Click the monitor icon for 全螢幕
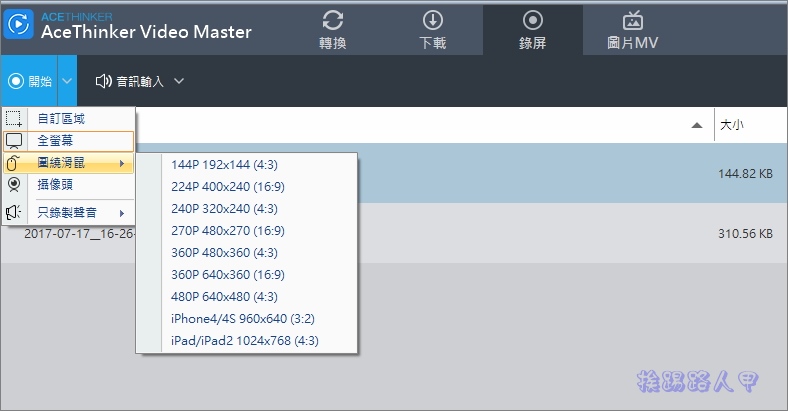788x411 pixels. click(x=14, y=141)
